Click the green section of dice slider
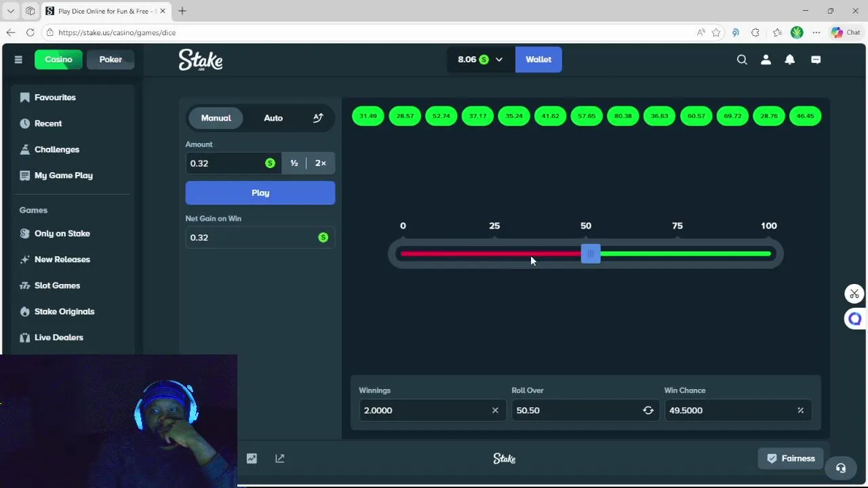868x488 pixels. pyautogui.click(x=686, y=254)
